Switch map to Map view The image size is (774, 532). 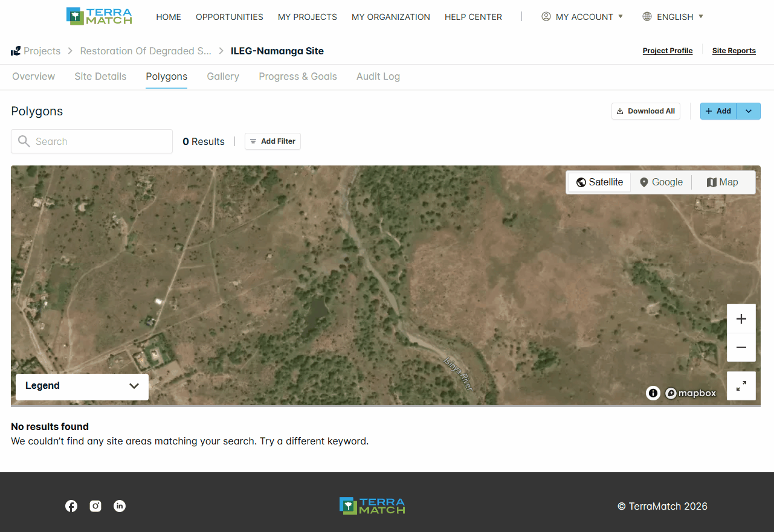(x=723, y=182)
